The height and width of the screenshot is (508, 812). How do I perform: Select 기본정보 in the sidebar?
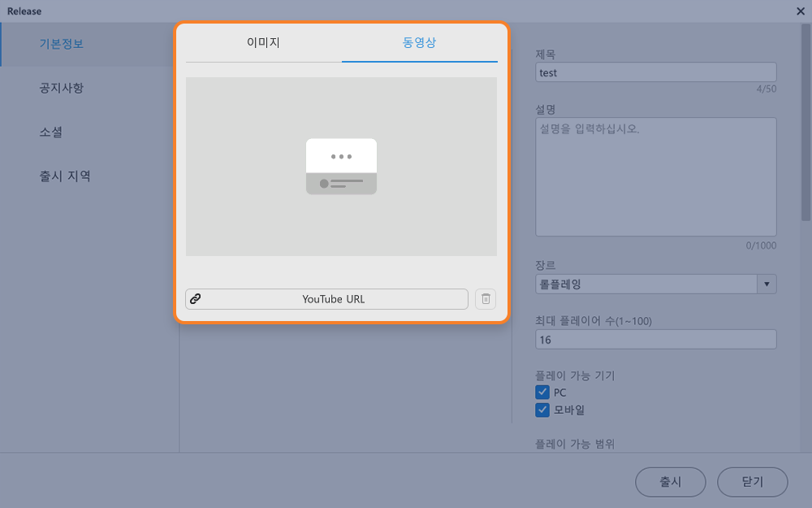click(x=62, y=44)
